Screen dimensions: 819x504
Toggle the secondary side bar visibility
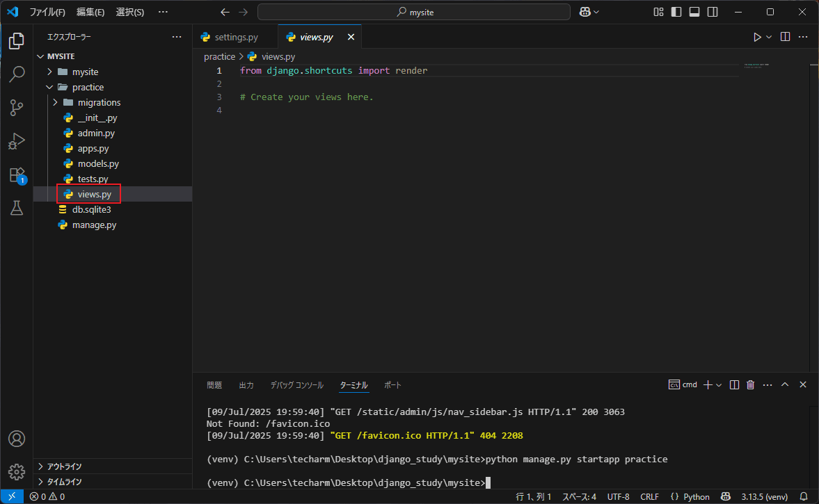[713, 12]
